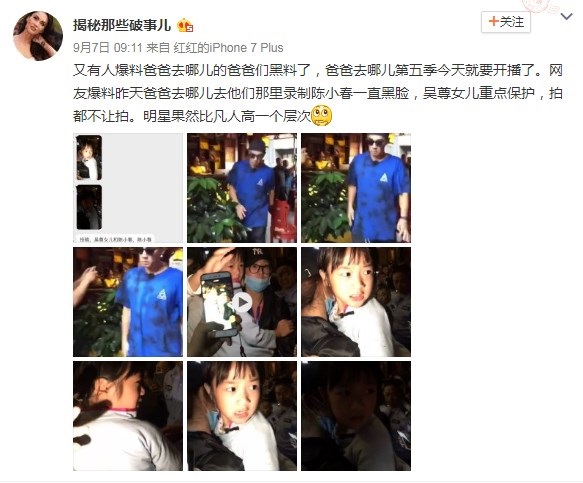Play the video in the center thumbnail
This screenshot has height=483, width=583.
pyautogui.click(x=242, y=302)
